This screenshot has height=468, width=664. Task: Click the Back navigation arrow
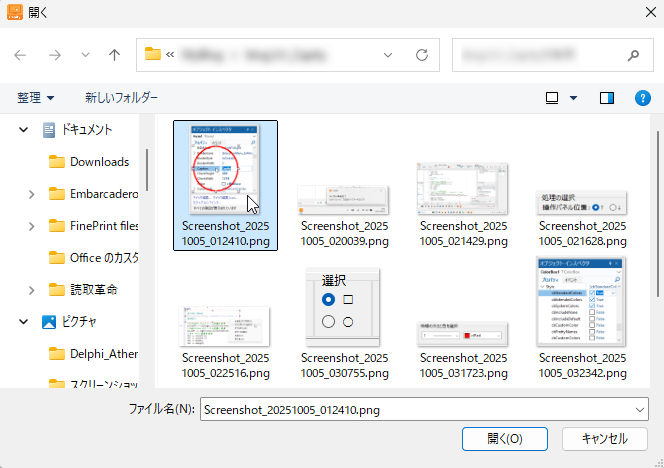[21, 54]
